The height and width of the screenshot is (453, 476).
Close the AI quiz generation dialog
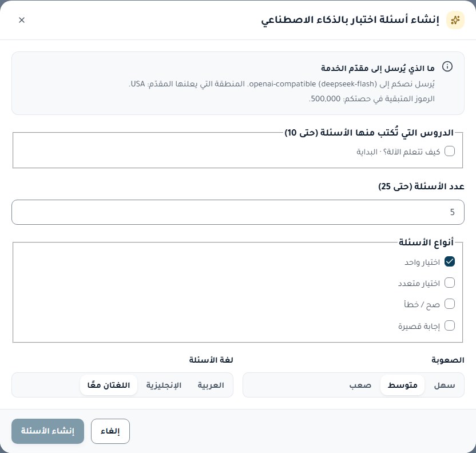(22, 20)
